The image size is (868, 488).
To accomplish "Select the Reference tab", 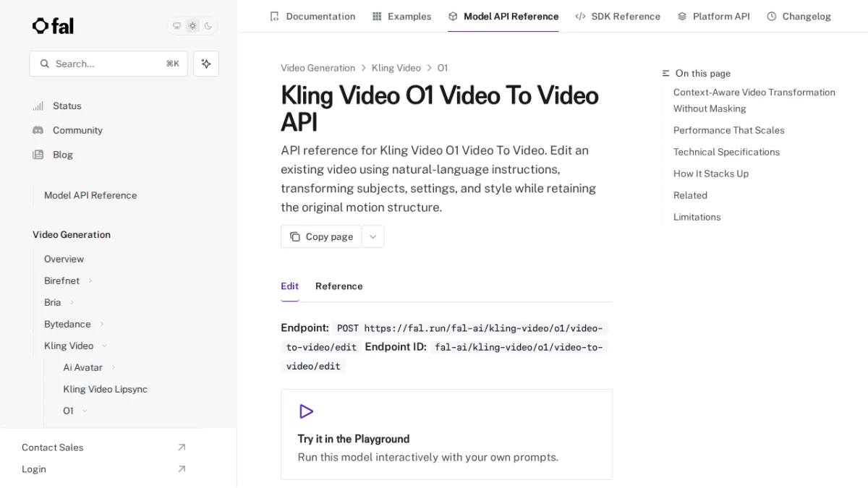I will coord(339,286).
